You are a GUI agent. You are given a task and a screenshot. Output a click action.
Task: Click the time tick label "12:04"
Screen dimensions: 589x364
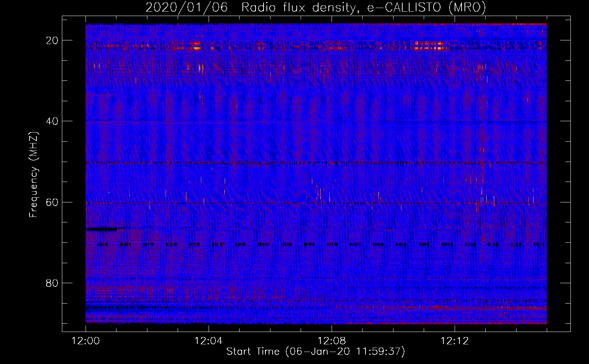(x=209, y=341)
